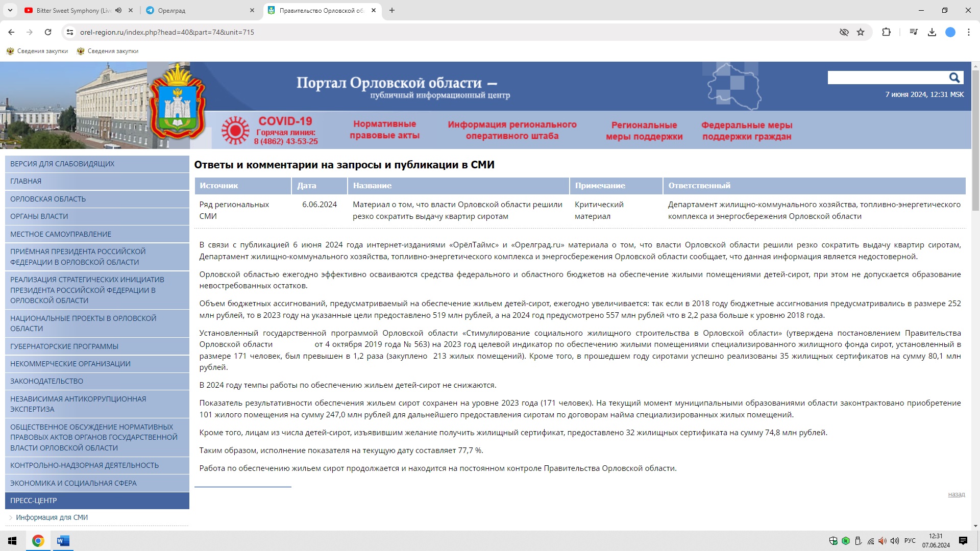
Task: Open the Chrome three-dot menu
Action: (969, 32)
